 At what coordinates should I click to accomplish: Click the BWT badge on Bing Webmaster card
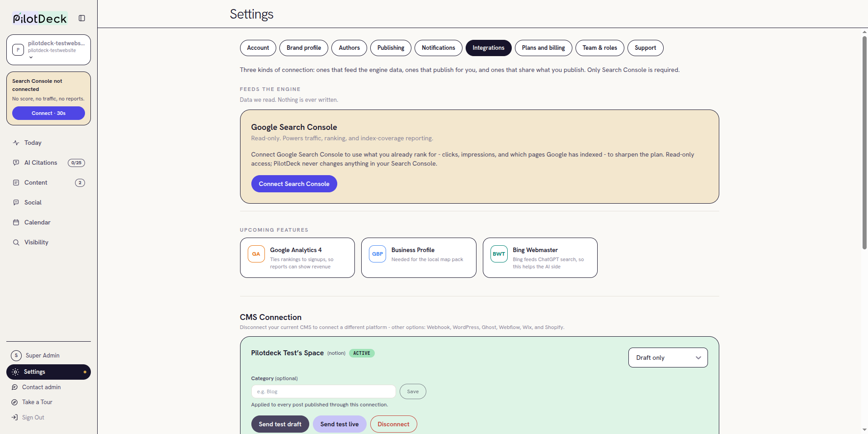(499, 254)
